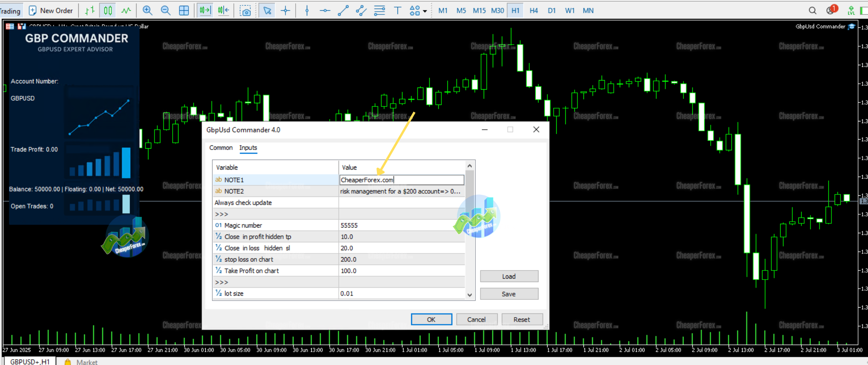This screenshot has height=365, width=868.
Task: Select Close in profit hidden tp value
Action: coord(402,237)
